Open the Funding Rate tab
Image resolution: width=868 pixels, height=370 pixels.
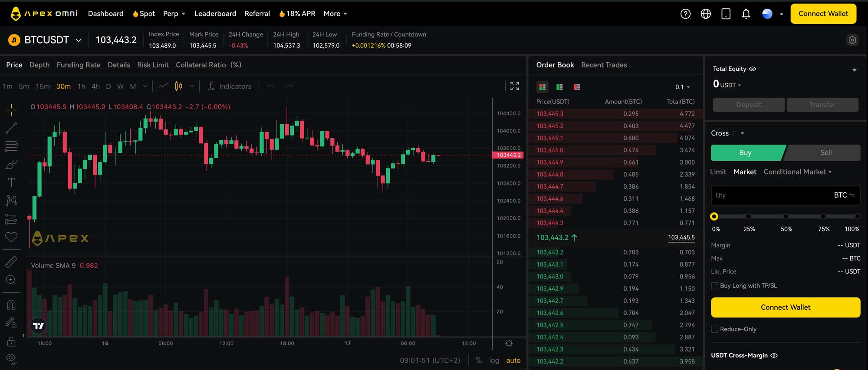(x=79, y=65)
